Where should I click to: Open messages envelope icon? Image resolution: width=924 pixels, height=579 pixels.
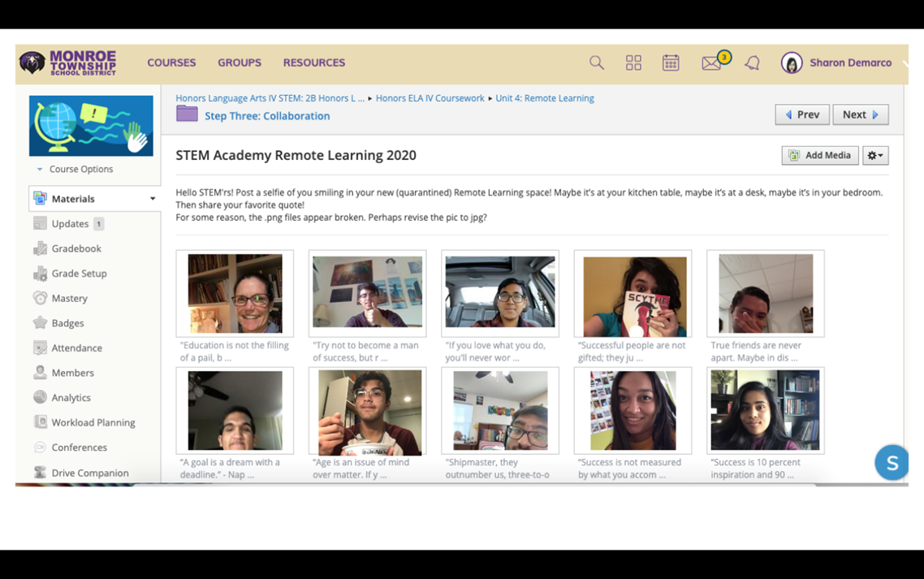(x=711, y=63)
